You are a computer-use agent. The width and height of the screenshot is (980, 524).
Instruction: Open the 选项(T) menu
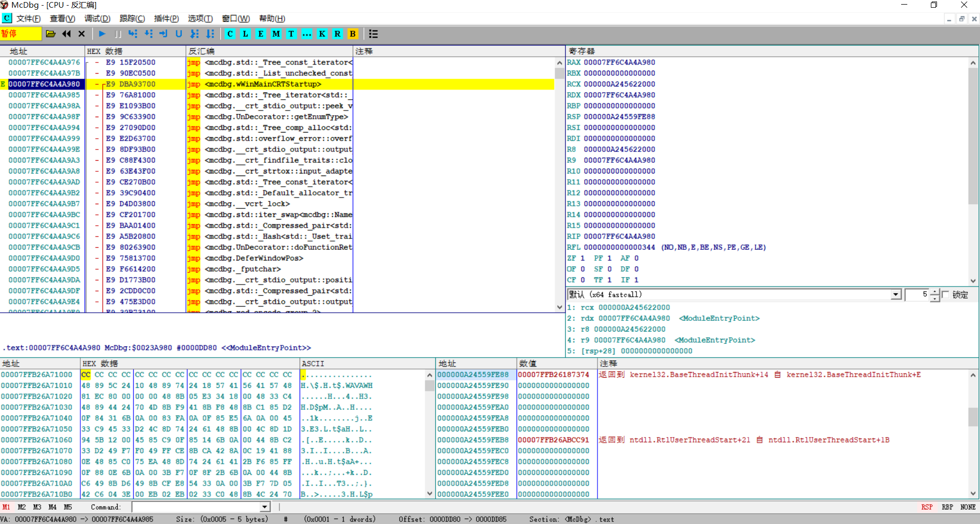pyautogui.click(x=200, y=18)
